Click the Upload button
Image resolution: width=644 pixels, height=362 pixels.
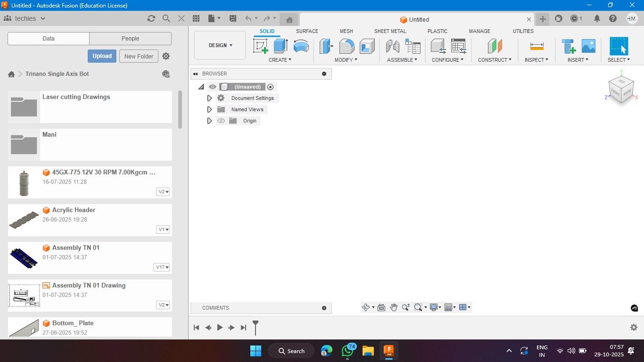pos(102,56)
